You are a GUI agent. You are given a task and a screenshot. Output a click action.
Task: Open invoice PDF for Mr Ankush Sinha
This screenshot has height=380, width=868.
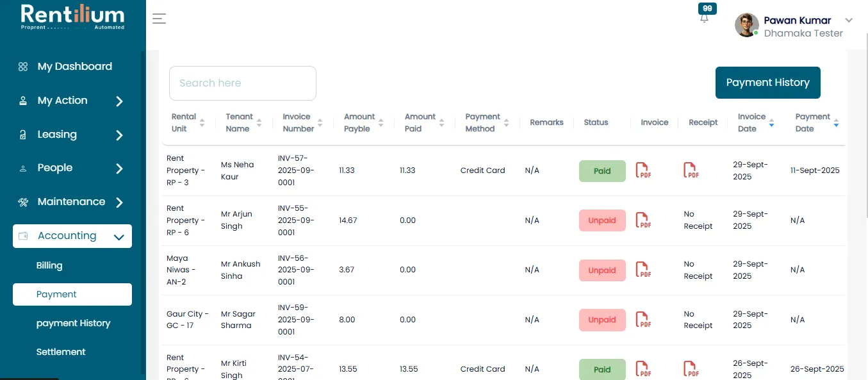point(643,270)
